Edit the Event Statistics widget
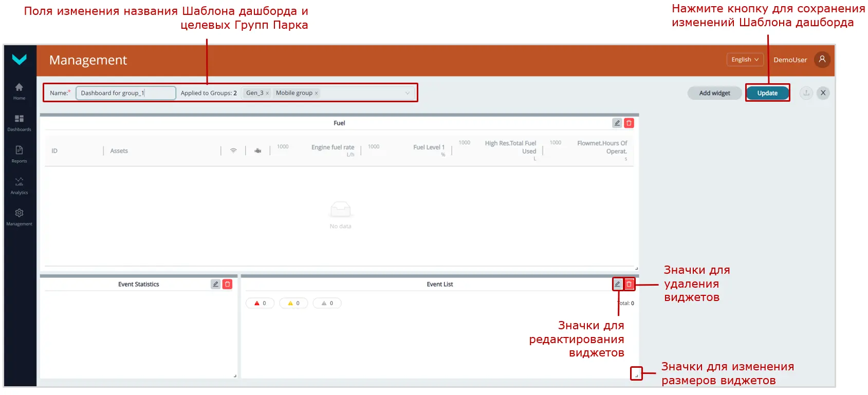The width and height of the screenshot is (868, 395). pos(216,284)
